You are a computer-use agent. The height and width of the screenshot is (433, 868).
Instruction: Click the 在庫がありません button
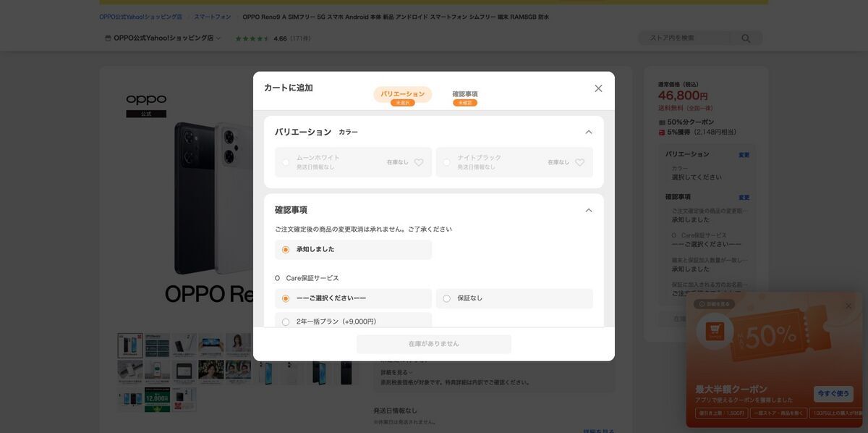point(434,344)
